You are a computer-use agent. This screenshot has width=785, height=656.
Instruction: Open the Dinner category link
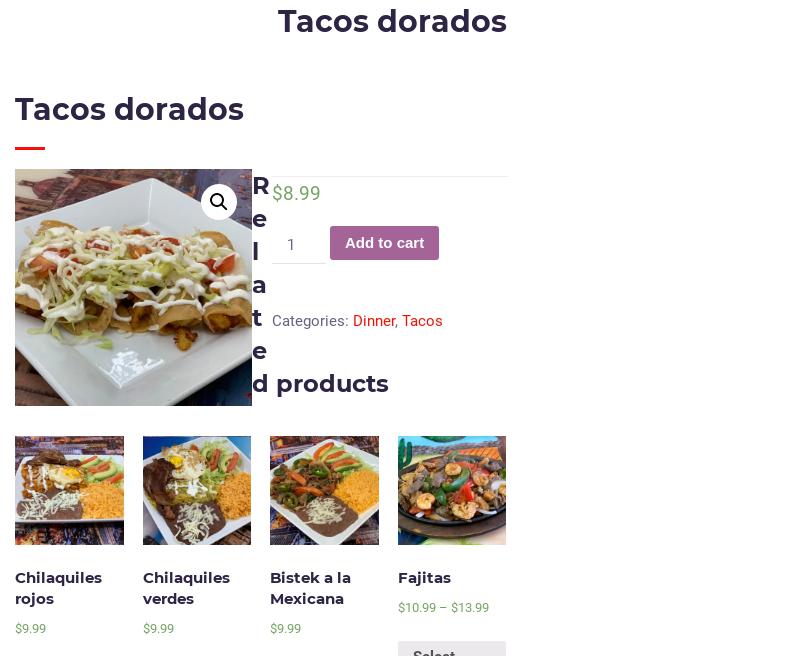pos(373,320)
